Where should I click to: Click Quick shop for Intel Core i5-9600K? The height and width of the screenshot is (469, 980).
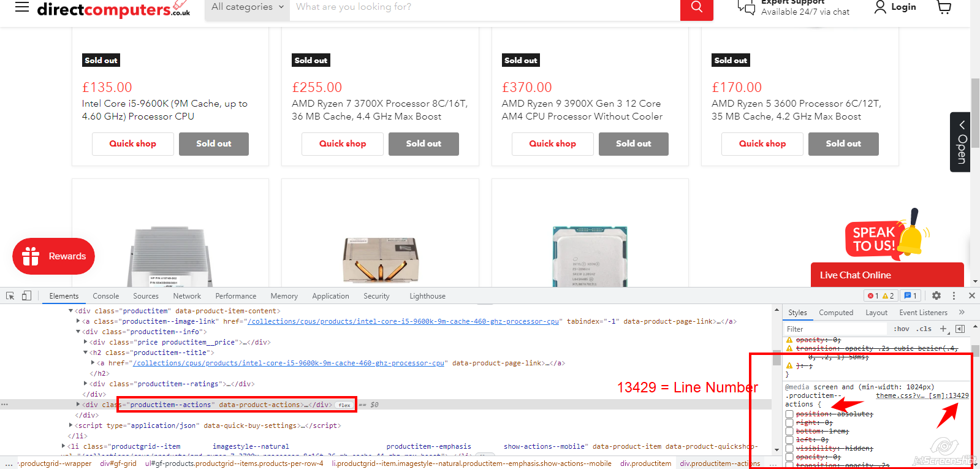coord(133,143)
